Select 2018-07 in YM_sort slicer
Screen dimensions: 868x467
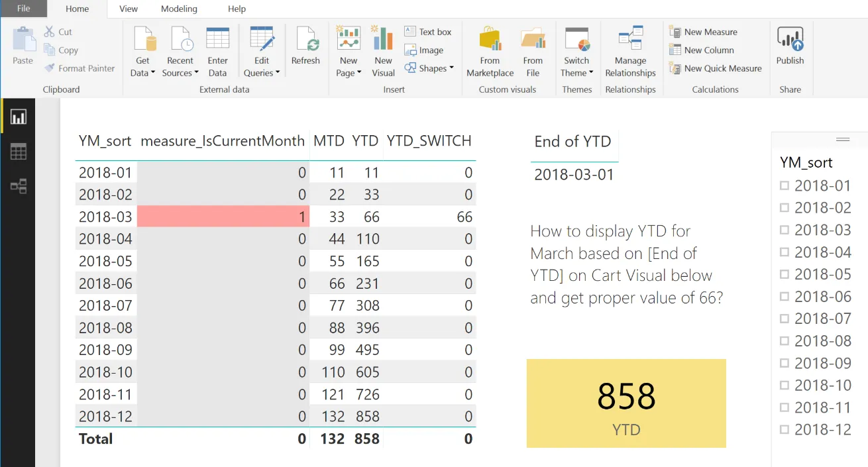(x=816, y=319)
